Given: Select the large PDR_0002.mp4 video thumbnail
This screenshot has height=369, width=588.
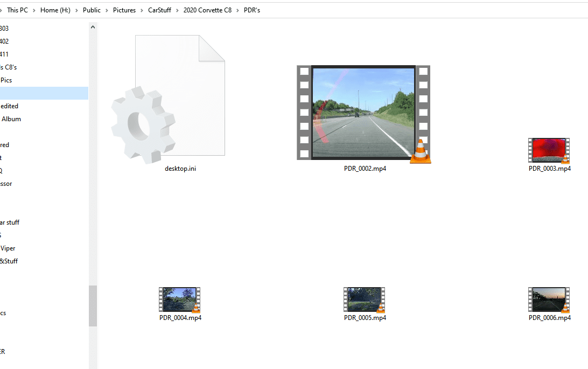Looking at the screenshot, I should click(363, 113).
